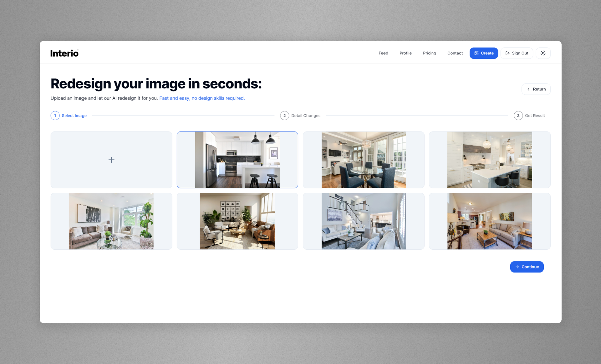Screen dimensions: 601x364
Task: Click the Profile navigation link
Action: click(x=405, y=53)
